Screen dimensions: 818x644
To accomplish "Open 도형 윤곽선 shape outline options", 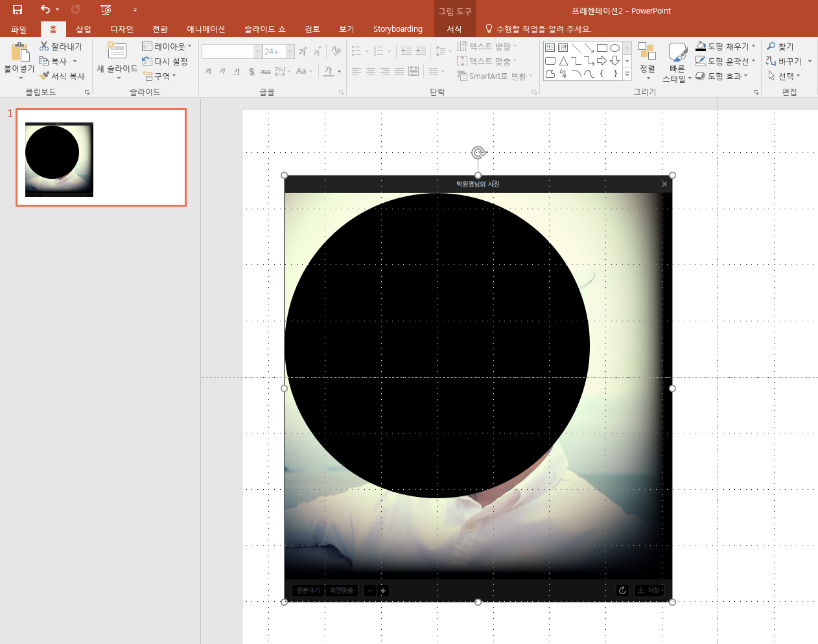I will tap(725, 61).
